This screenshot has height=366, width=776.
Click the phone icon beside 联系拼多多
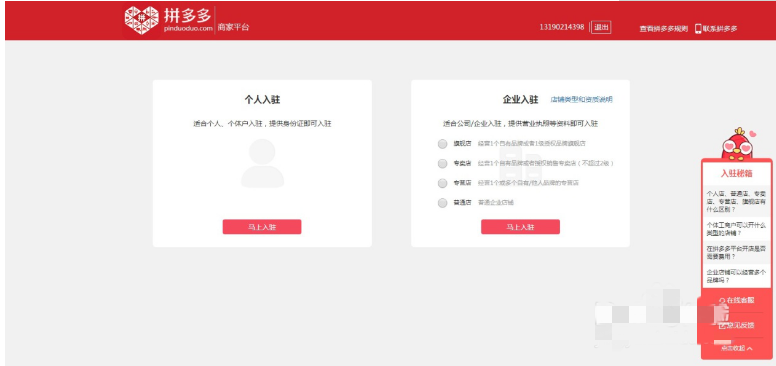(x=698, y=29)
